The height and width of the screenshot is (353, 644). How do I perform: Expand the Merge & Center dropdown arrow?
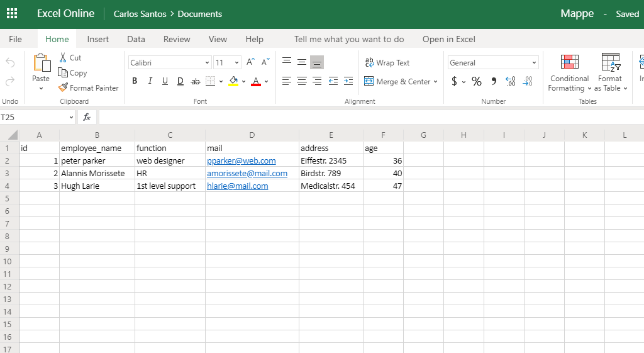tap(435, 82)
